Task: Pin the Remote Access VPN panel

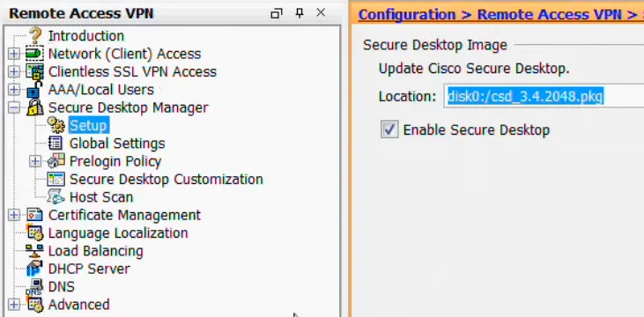Action: coord(300,13)
